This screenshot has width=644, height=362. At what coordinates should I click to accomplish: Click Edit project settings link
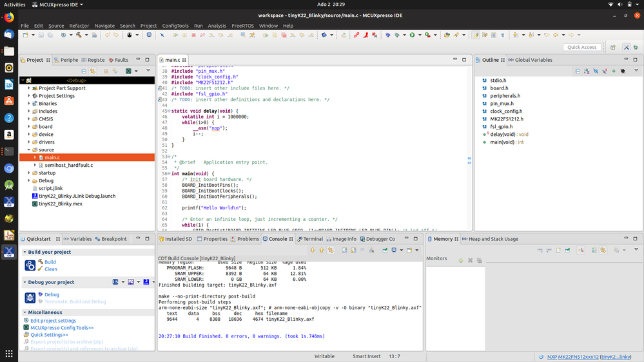(x=53, y=321)
